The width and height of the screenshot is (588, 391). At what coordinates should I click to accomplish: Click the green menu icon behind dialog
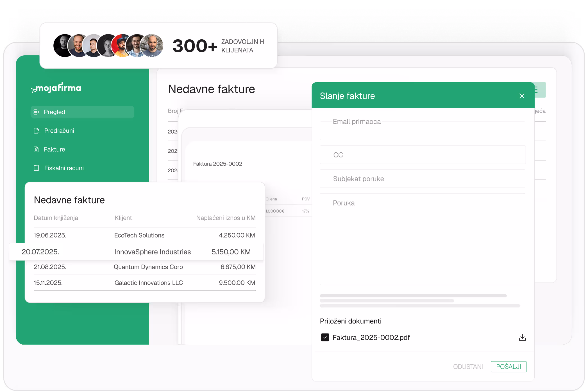[x=540, y=90]
